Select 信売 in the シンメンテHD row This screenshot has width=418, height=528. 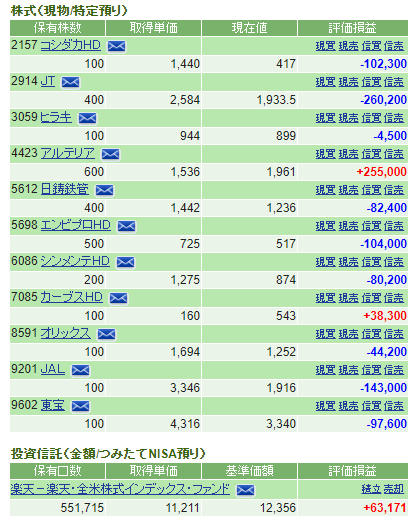(394, 262)
